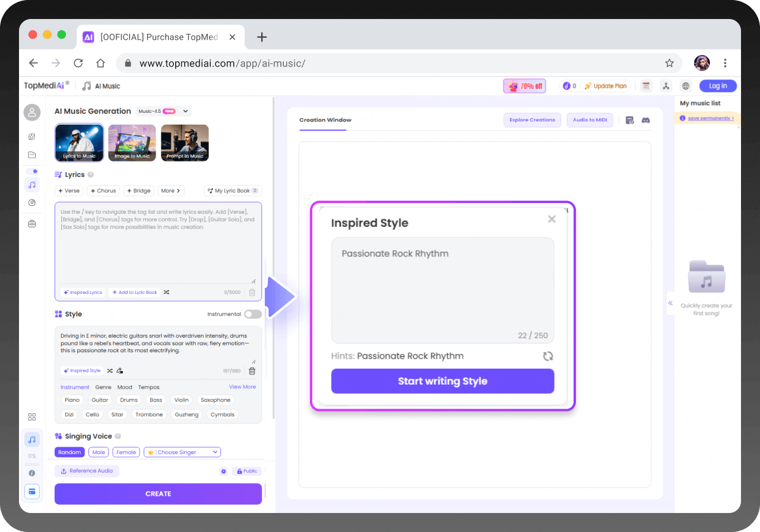Delete the style text with trash icon

tap(252, 371)
